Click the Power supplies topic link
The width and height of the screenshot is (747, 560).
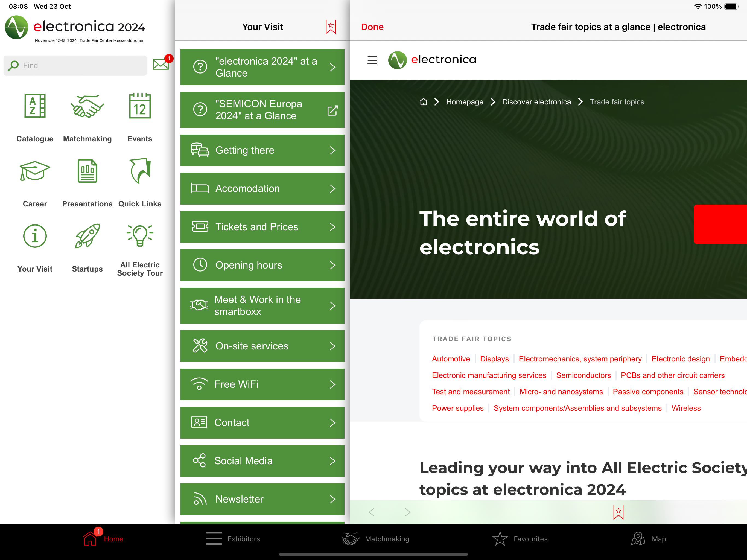coord(458,408)
